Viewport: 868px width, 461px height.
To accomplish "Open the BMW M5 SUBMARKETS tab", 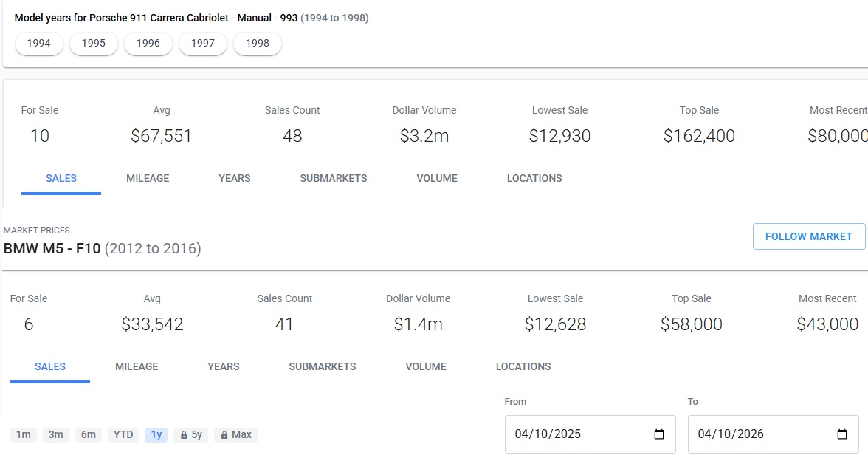I will 322,366.
